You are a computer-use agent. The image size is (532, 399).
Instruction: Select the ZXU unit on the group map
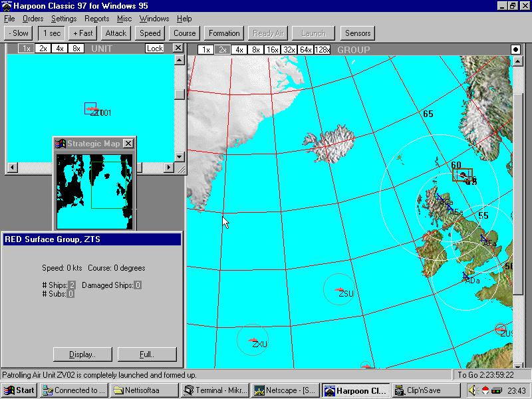point(253,340)
